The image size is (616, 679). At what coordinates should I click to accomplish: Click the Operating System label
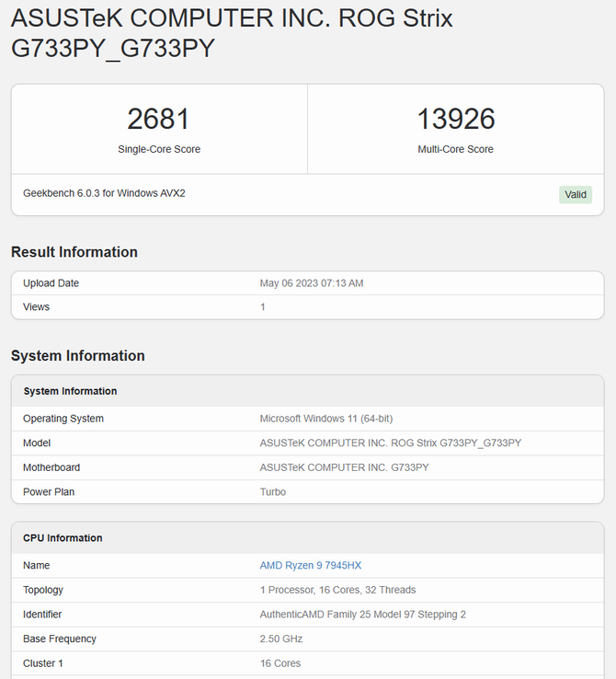[63, 419]
